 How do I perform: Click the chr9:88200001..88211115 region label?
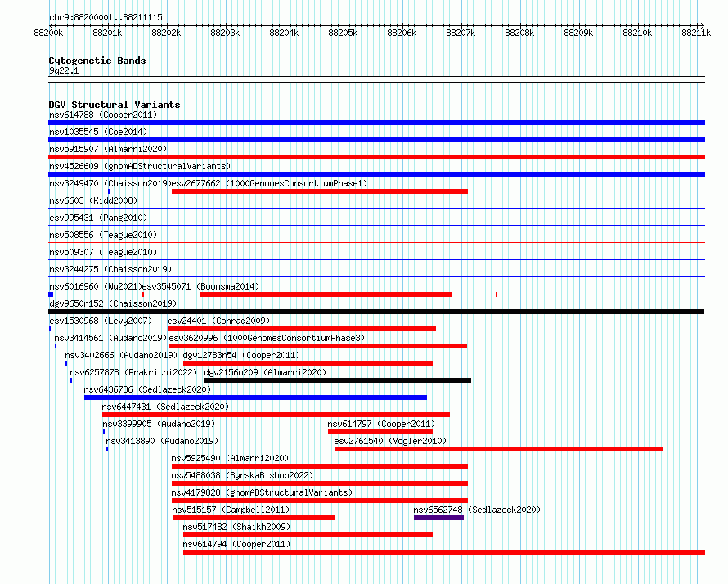(106, 17)
